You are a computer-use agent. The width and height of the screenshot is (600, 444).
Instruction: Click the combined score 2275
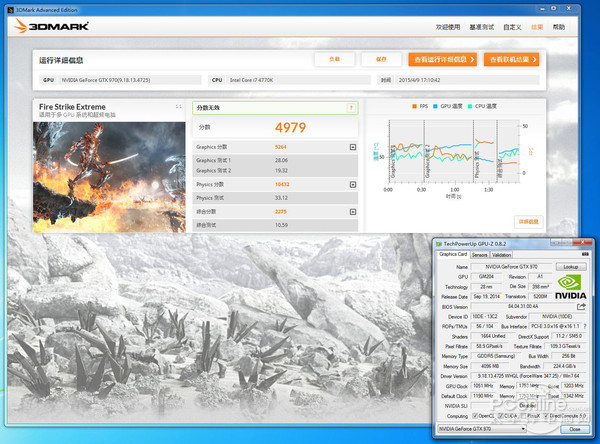(280, 212)
